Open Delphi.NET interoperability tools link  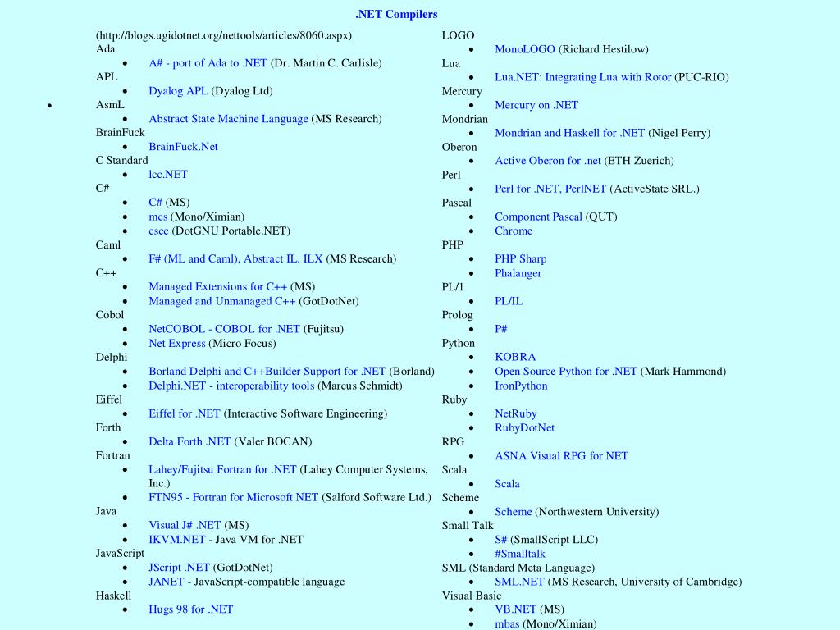(x=231, y=386)
